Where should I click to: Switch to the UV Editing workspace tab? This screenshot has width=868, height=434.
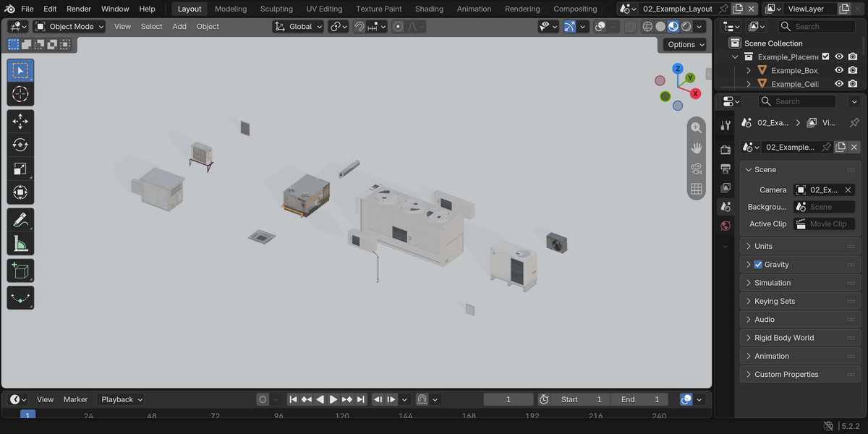324,9
